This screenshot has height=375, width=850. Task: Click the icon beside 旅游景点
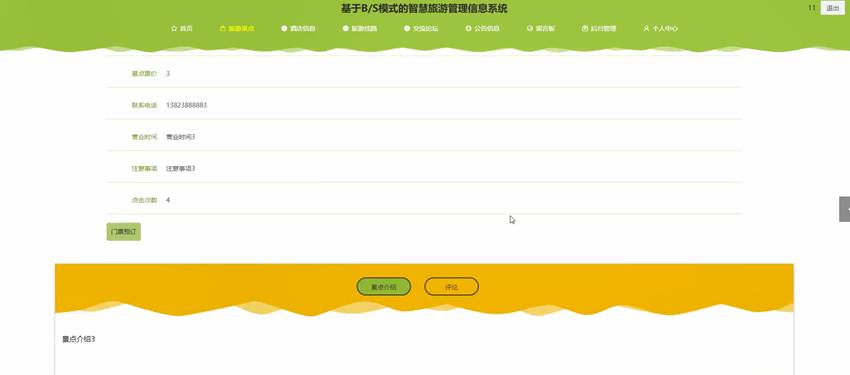(223, 29)
